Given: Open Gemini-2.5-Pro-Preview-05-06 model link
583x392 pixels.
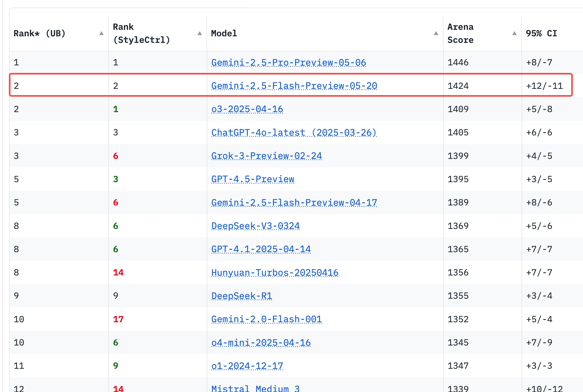Looking at the screenshot, I should [x=289, y=62].
